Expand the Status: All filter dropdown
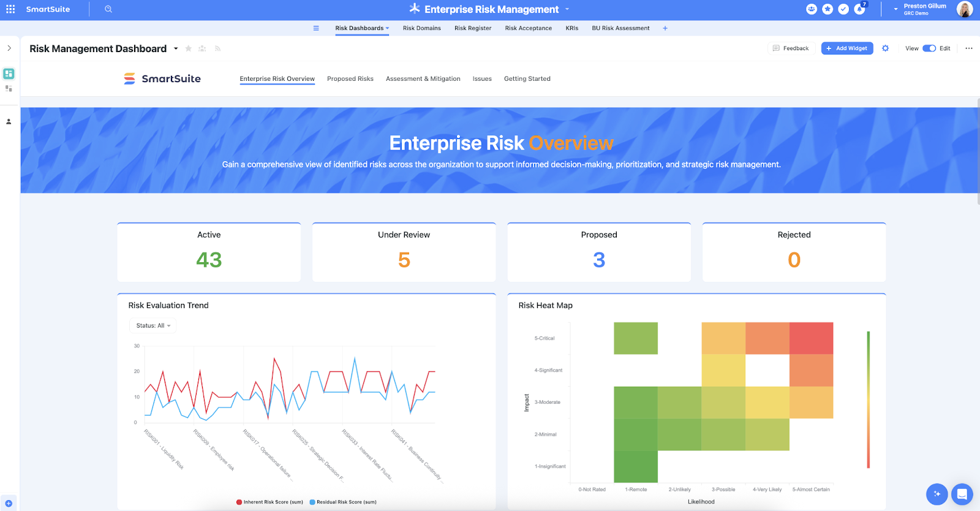The image size is (980, 511). point(153,326)
